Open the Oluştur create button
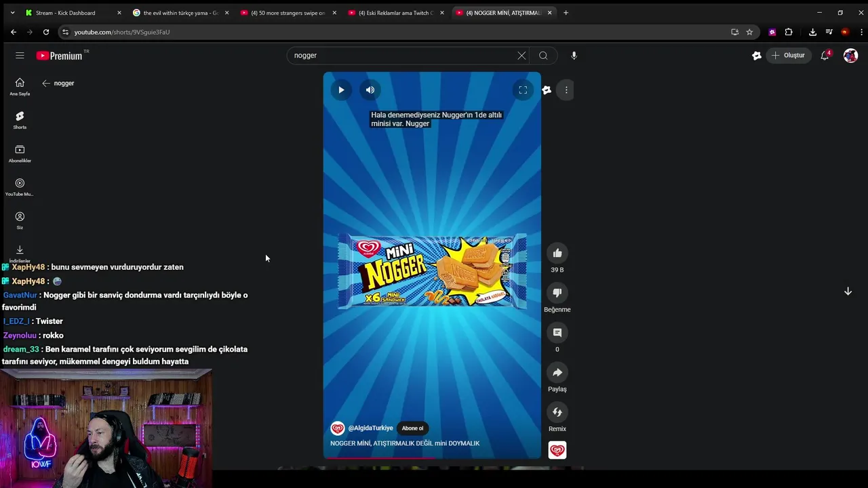The height and width of the screenshot is (488, 868). click(788, 56)
